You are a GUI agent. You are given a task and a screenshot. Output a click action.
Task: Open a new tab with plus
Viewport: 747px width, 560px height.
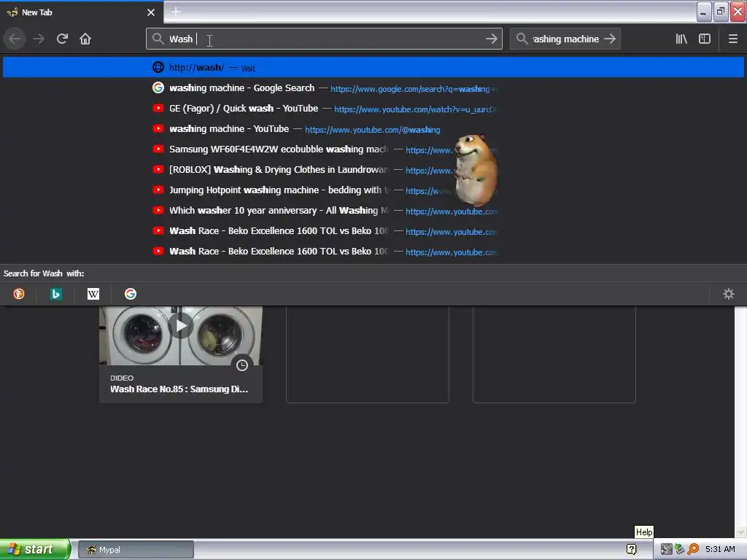tap(176, 12)
